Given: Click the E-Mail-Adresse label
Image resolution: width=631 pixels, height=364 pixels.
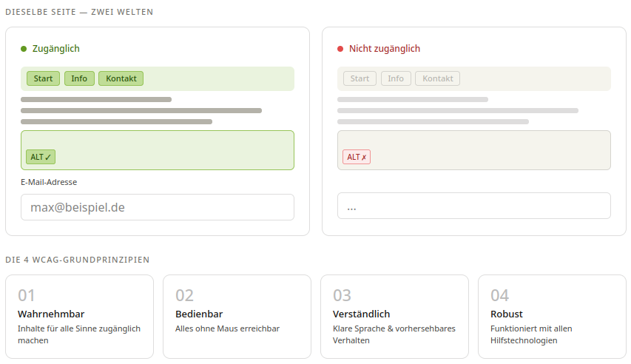Looking at the screenshot, I should (x=49, y=182).
